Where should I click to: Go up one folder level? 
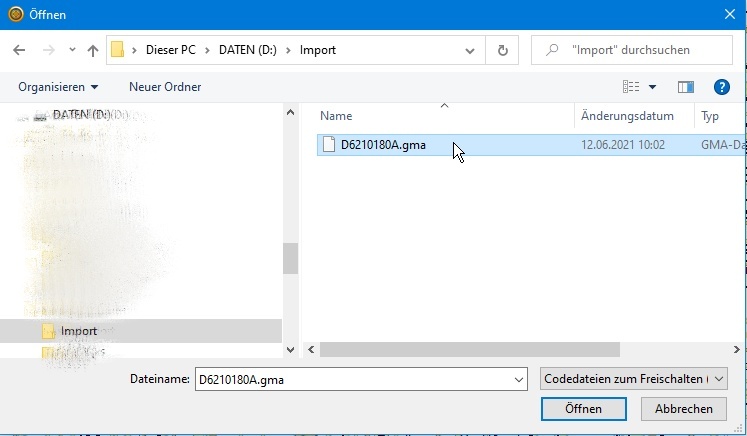[x=93, y=50]
